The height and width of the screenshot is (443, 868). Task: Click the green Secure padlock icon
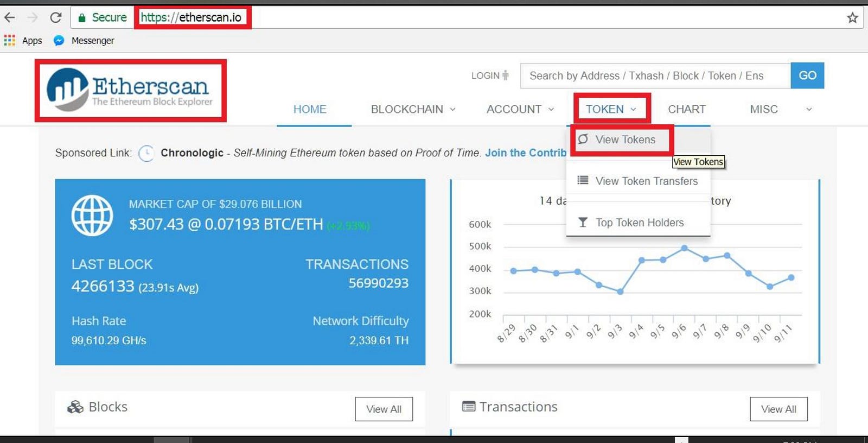coord(82,18)
